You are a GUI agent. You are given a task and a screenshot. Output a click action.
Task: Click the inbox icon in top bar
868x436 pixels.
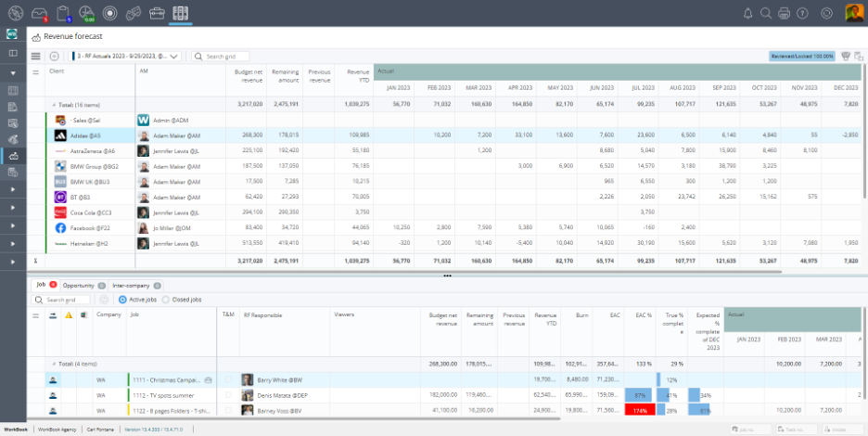click(39, 13)
